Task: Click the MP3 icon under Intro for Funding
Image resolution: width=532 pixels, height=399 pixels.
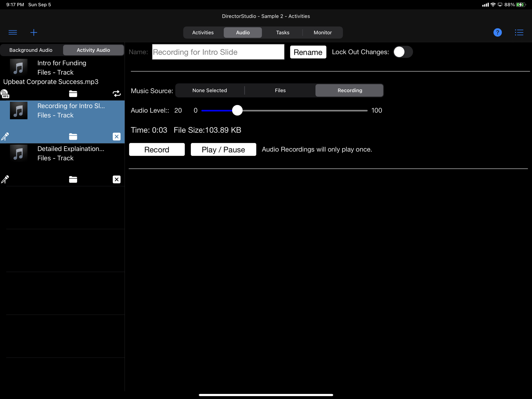Action: 5,94
